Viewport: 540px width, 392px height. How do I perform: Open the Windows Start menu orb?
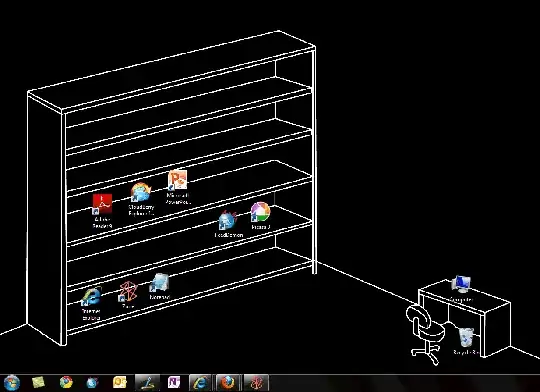[x=12, y=383]
